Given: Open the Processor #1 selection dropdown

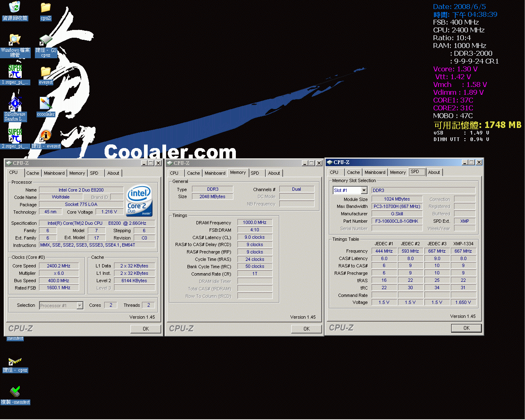Looking at the screenshot, I should coord(80,306).
